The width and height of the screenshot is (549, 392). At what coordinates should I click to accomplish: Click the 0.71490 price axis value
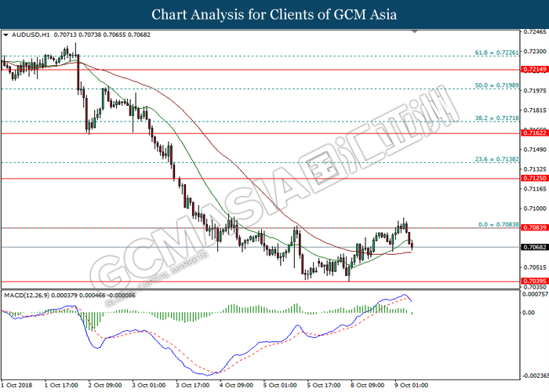(x=535, y=150)
